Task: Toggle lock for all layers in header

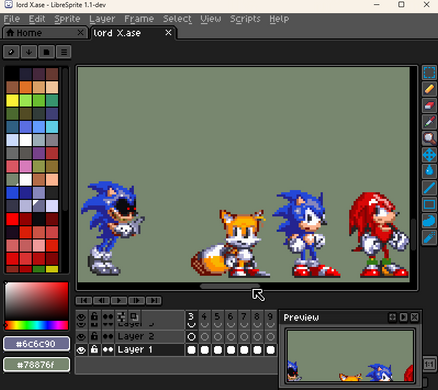Action: (95, 316)
